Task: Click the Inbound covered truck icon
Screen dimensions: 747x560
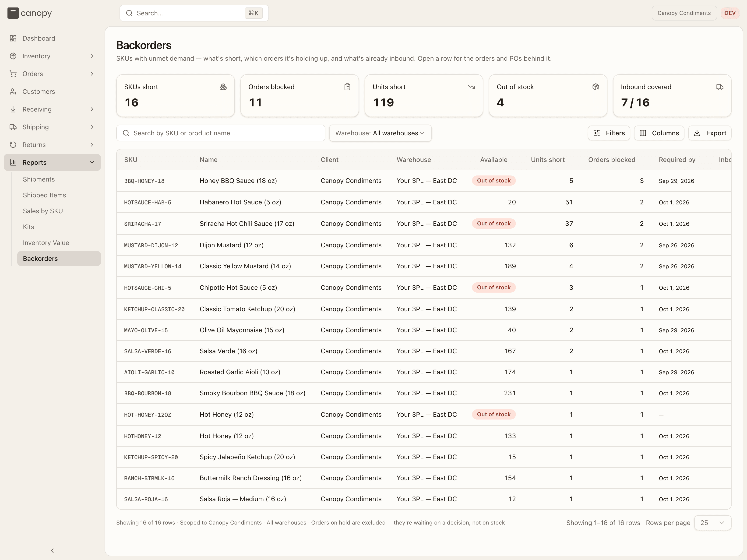Action: [720, 87]
